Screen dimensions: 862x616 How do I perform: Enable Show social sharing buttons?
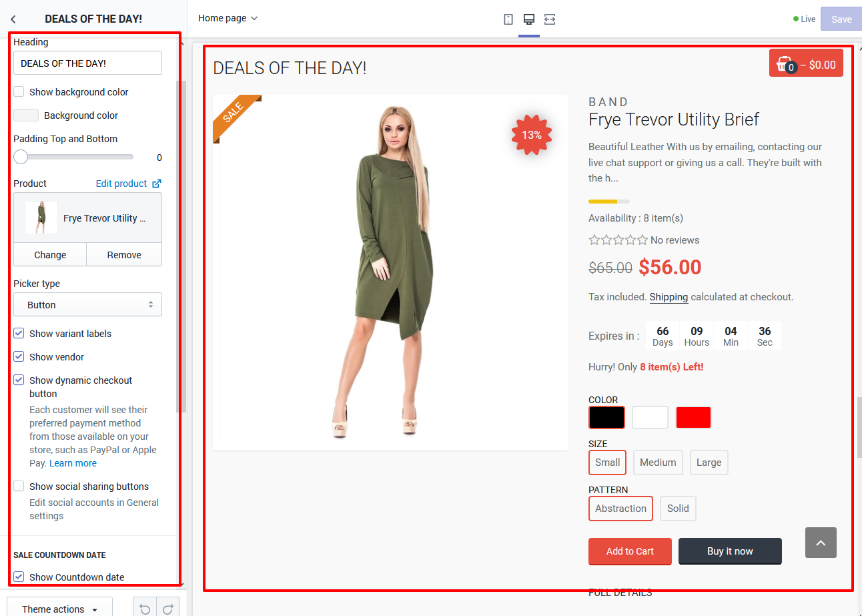pyautogui.click(x=19, y=487)
